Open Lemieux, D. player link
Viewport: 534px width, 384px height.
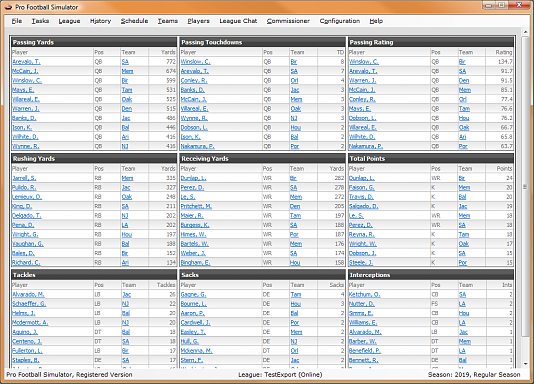coord(27,197)
